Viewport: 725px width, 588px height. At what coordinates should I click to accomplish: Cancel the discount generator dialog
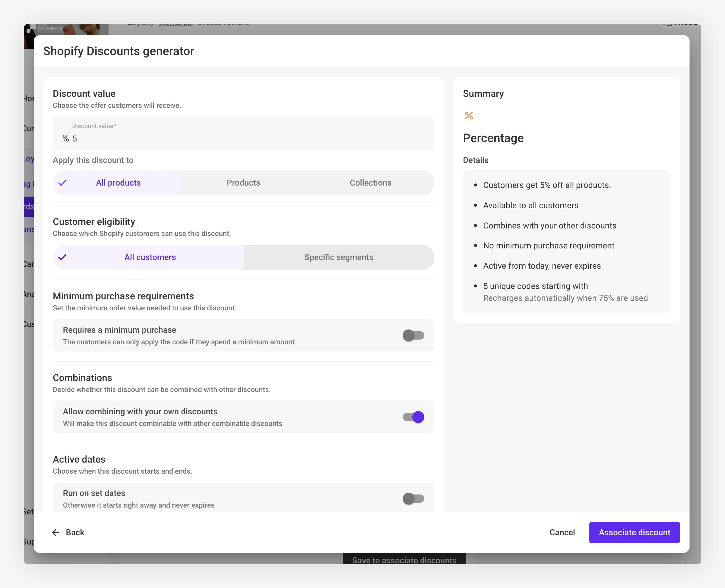(562, 533)
